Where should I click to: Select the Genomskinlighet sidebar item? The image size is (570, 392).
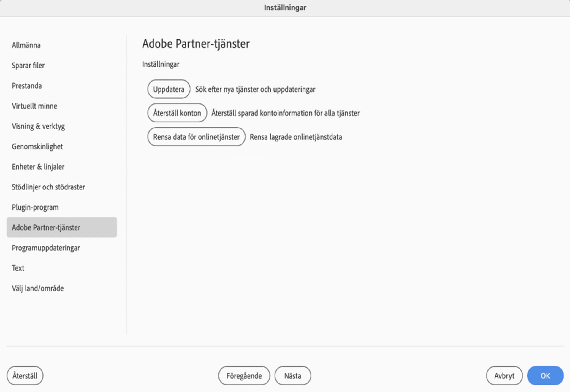click(37, 147)
